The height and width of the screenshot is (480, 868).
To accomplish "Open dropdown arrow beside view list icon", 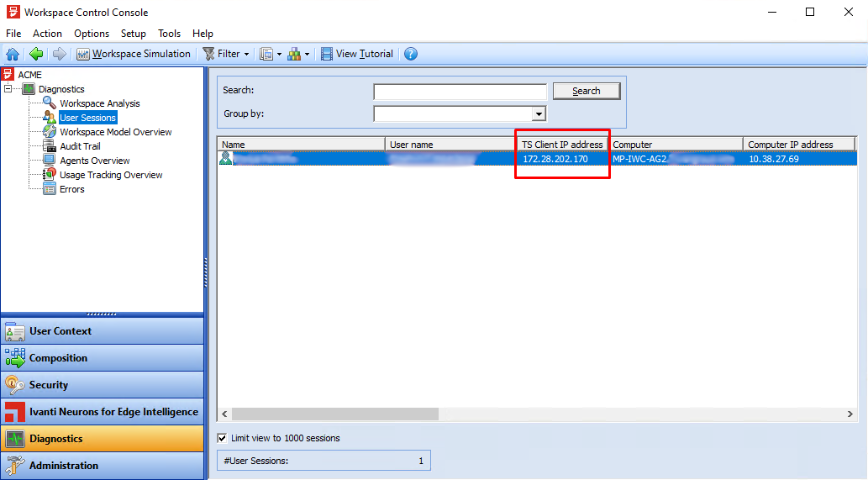I will tap(279, 55).
